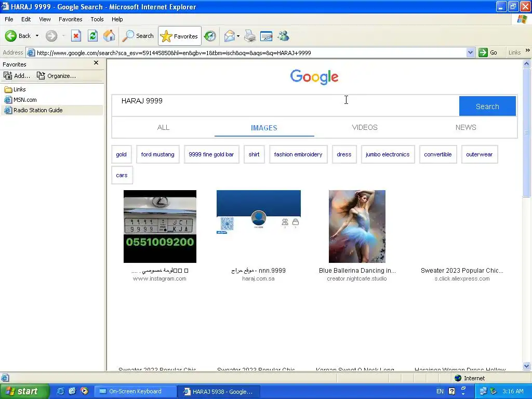The image size is (532, 399).
Task: Print the page using the printer icon
Action: [x=250, y=36]
